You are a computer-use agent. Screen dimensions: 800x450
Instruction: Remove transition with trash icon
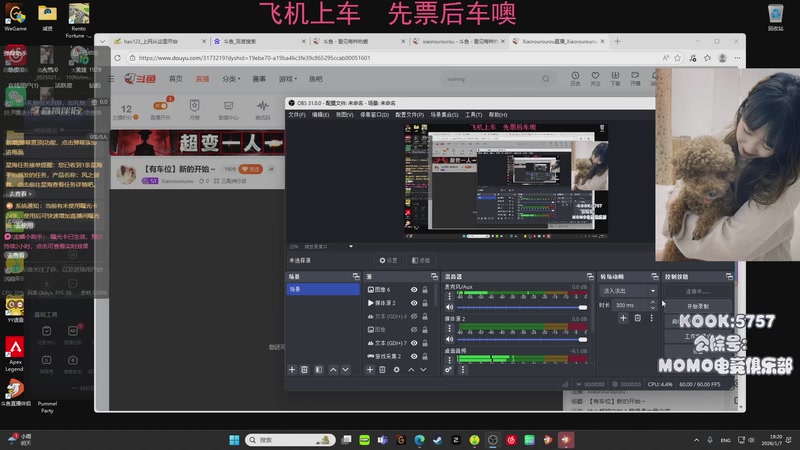[x=637, y=318]
